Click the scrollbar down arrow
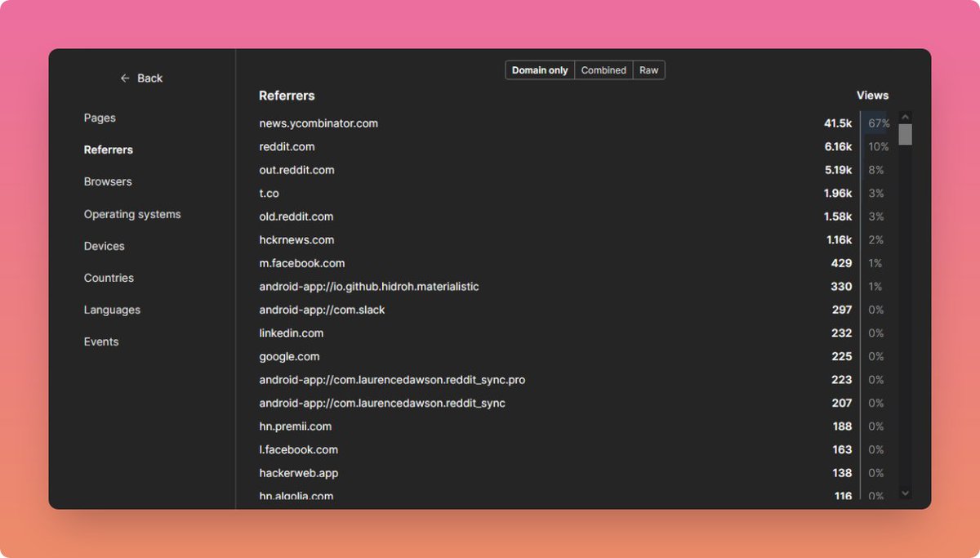This screenshot has height=558, width=980. click(x=905, y=493)
